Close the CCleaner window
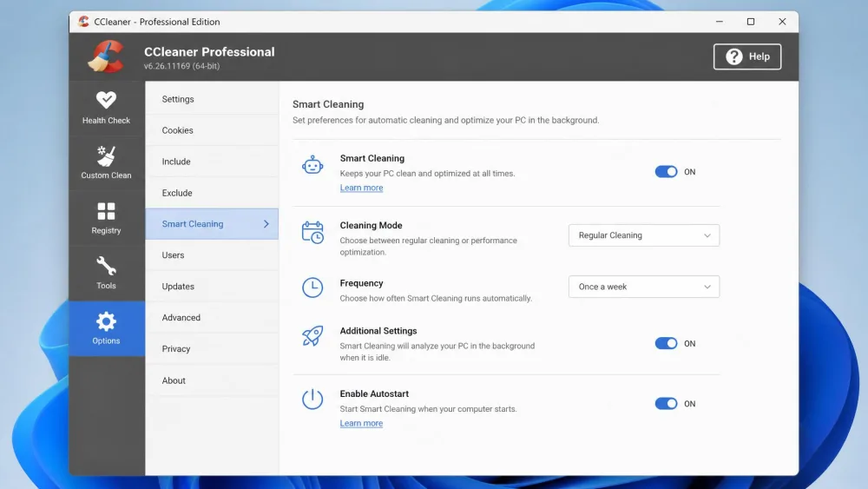This screenshot has height=489, width=868. [x=782, y=22]
